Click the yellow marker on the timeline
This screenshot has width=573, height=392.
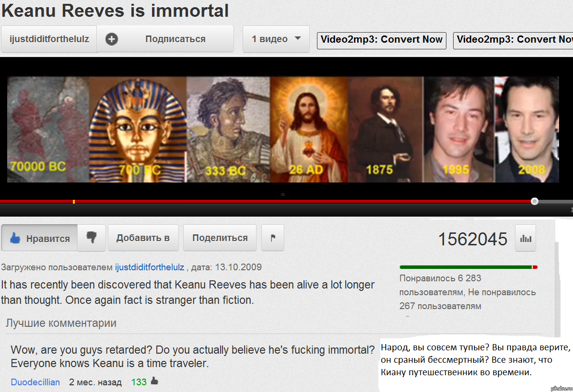[x=74, y=202]
